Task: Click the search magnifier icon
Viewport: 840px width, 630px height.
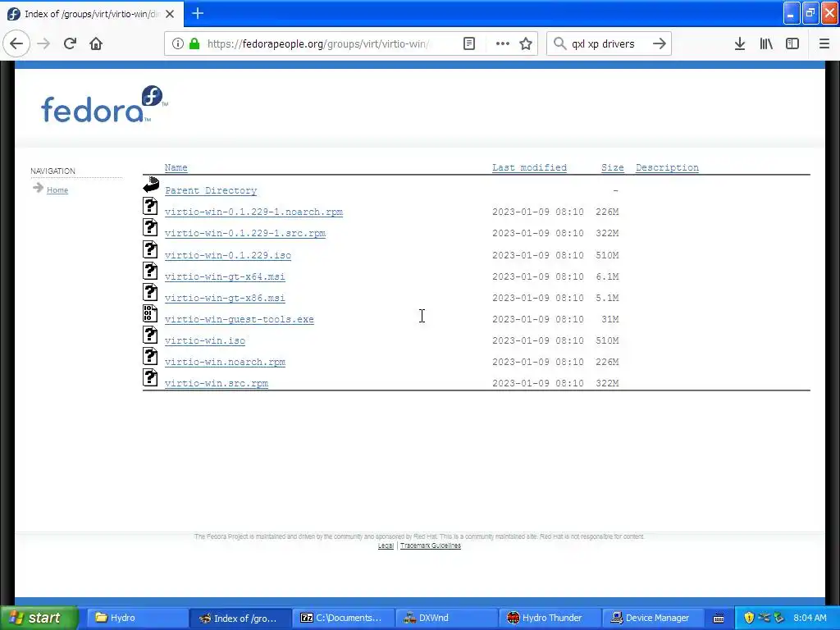Action: pyautogui.click(x=559, y=43)
